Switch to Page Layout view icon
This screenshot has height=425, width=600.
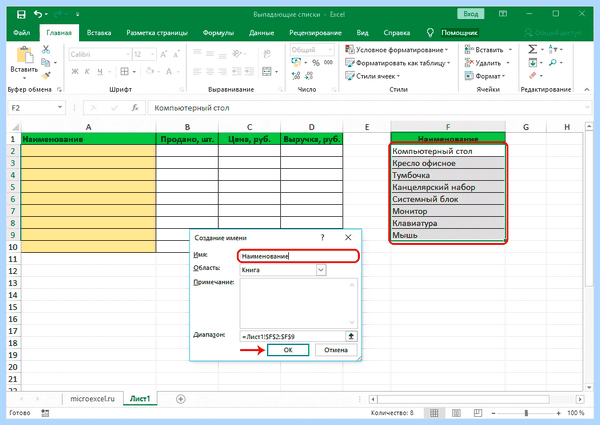pos(456,413)
